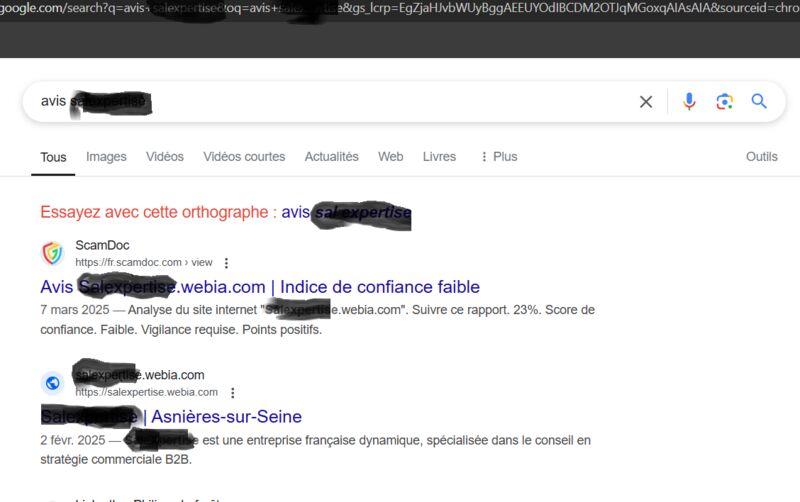Click the https://fr.scamdoc.com › view URL
800x502 pixels.
(x=143, y=262)
